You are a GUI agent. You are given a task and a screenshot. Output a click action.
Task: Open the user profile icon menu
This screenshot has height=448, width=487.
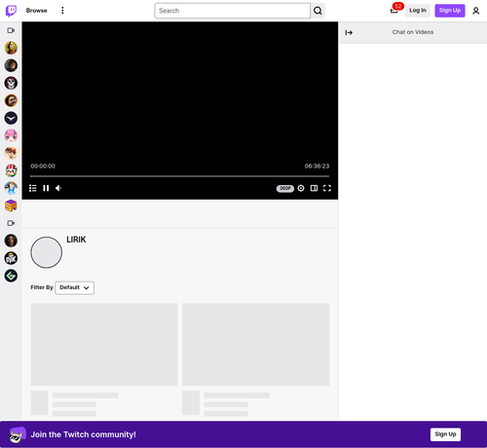point(476,11)
